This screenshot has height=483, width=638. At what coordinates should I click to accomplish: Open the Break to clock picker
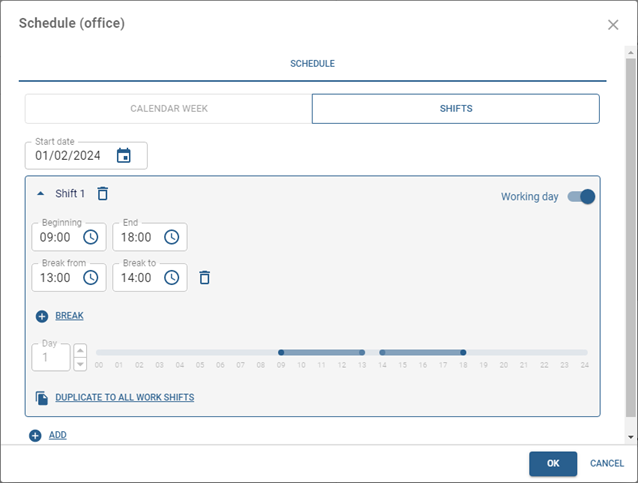click(x=171, y=277)
